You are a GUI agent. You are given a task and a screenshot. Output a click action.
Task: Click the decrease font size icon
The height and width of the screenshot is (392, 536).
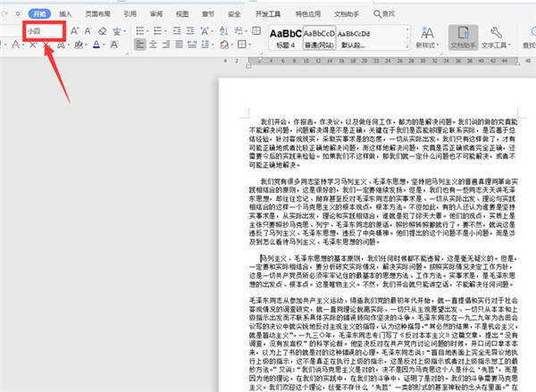pyautogui.click(x=88, y=30)
